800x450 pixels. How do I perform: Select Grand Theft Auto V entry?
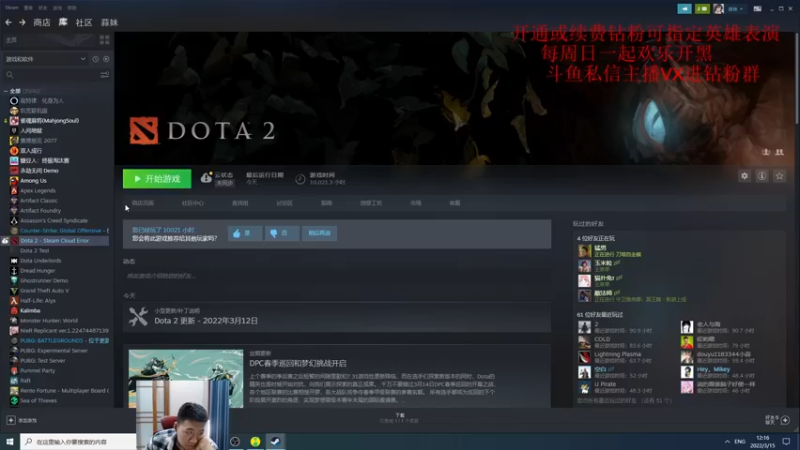[x=44, y=291]
